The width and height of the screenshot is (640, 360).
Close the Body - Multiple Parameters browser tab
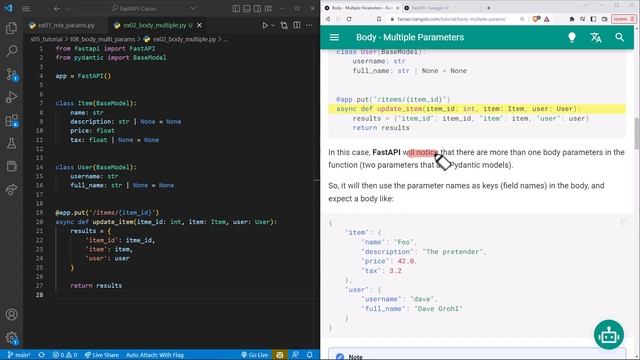(397, 8)
